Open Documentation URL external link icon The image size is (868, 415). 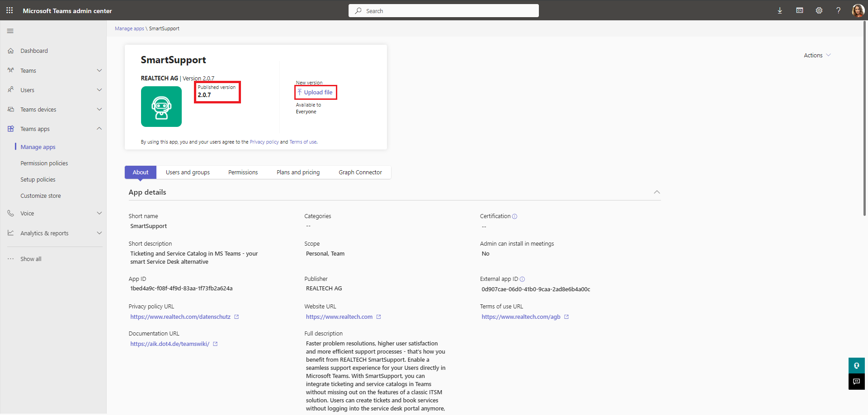215,344
